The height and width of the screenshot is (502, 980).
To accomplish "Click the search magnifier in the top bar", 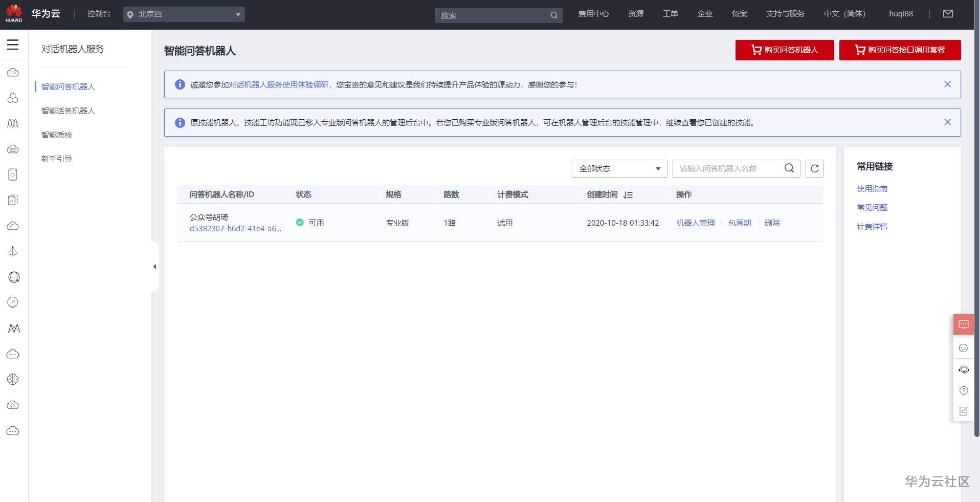I will [x=554, y=15].
